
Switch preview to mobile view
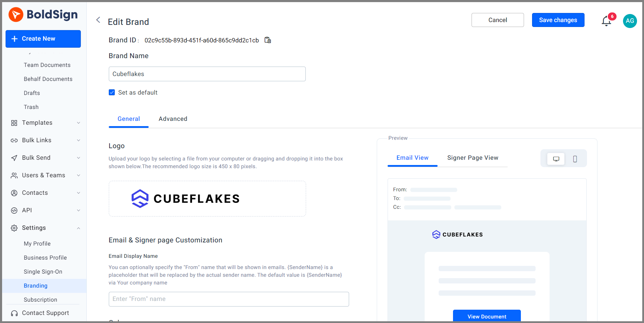pos(575,159)
